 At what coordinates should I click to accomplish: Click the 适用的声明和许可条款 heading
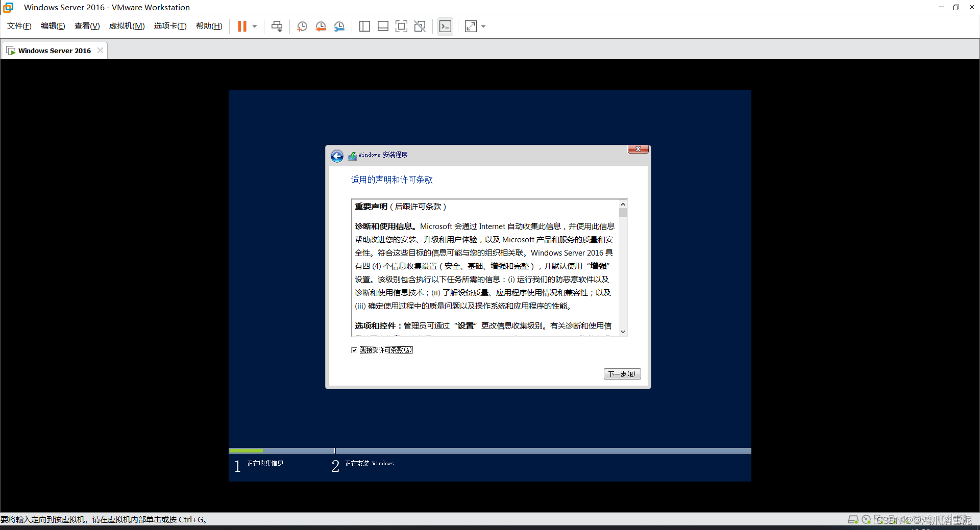pos(391,180)
